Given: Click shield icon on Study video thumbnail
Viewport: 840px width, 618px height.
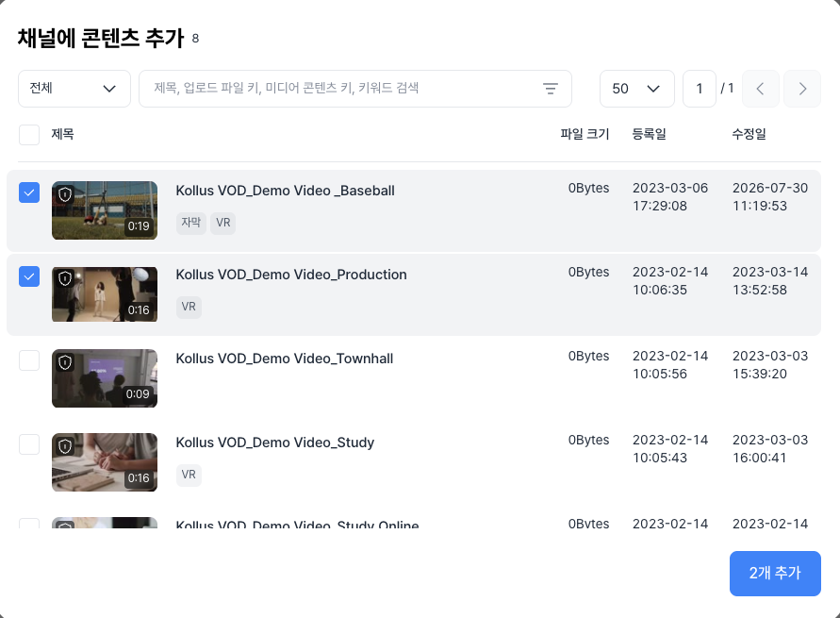Looking at the screenshot, I should point(65,446).
